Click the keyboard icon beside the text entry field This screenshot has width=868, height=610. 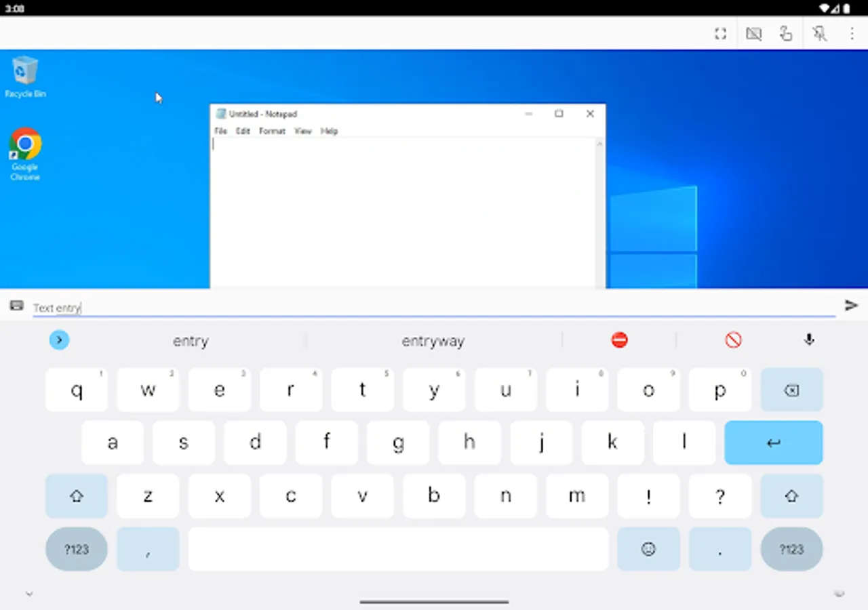[16, 306]
